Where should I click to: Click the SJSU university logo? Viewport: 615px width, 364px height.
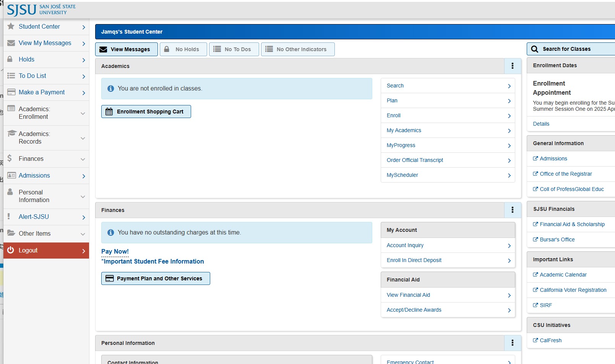point(41,10)
